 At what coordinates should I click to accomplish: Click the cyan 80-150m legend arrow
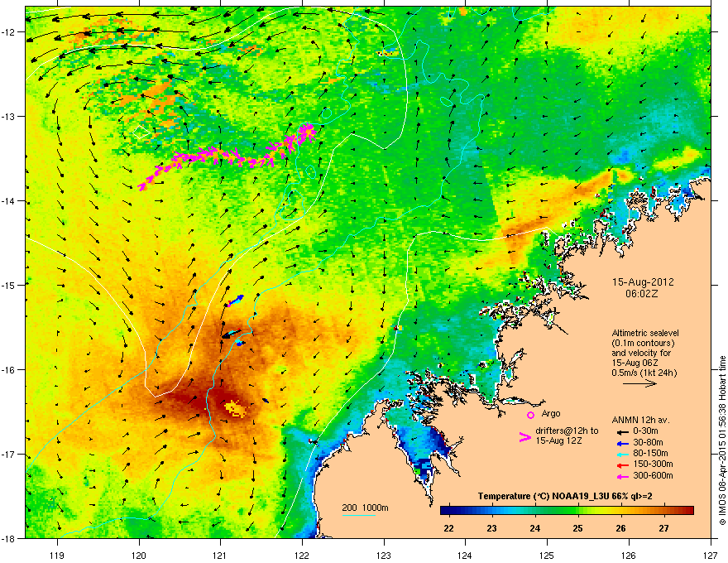[x=622, y=454]
